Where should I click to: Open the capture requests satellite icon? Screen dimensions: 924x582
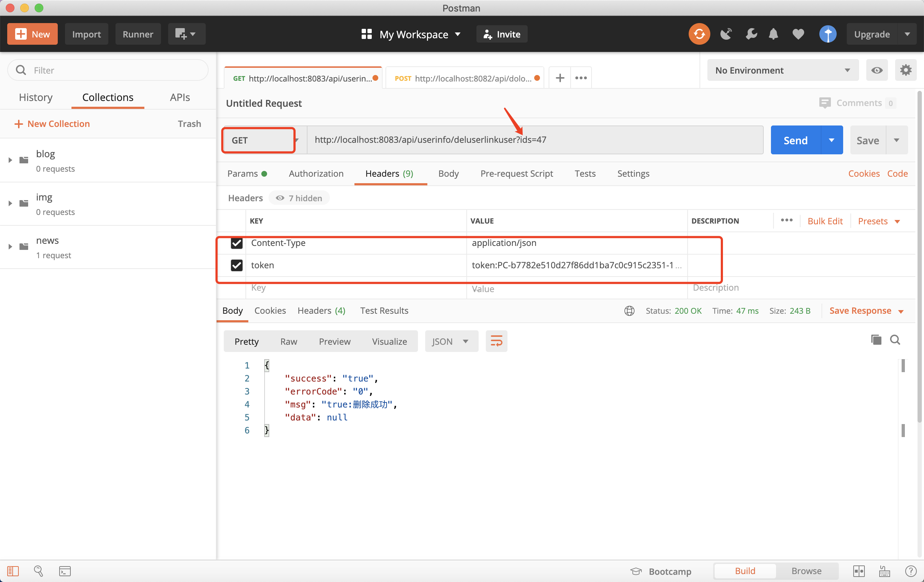[x=725, y=34]
